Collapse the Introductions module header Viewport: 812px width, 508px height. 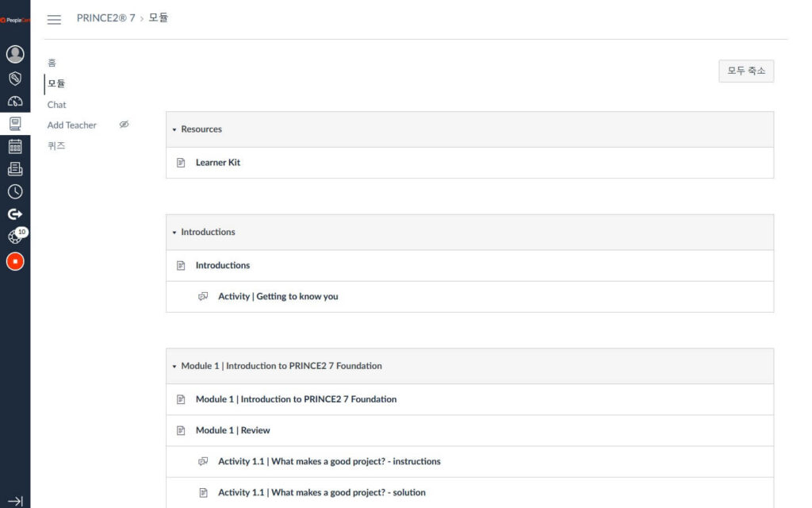point(174,233)
